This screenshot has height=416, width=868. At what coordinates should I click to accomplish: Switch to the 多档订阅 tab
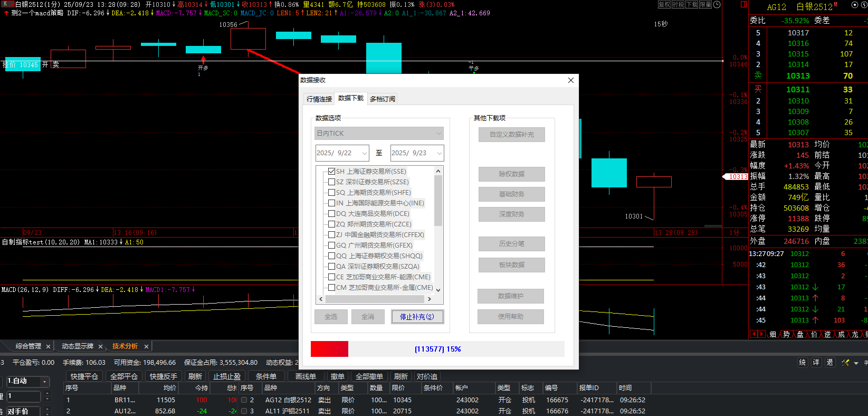click(383, 99)
